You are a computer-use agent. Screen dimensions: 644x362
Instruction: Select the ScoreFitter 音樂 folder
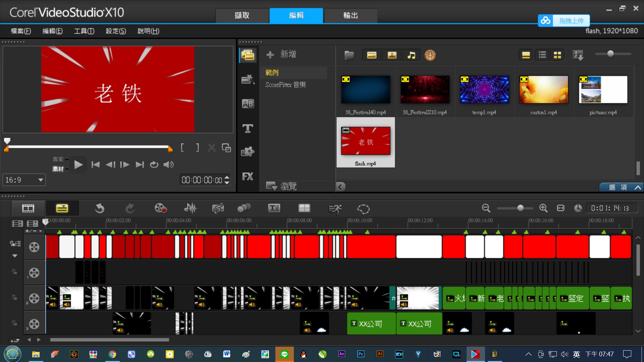pyautogui.click(x=285, y=85)
